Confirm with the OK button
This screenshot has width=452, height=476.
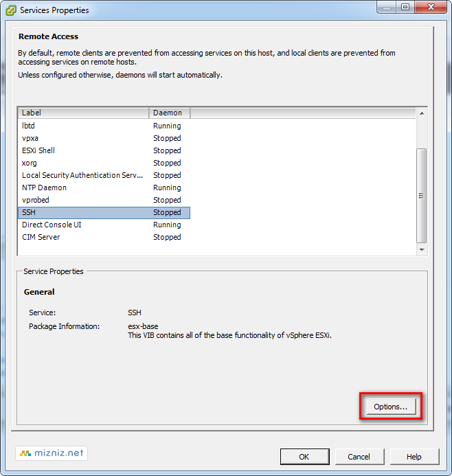[304, 457]
